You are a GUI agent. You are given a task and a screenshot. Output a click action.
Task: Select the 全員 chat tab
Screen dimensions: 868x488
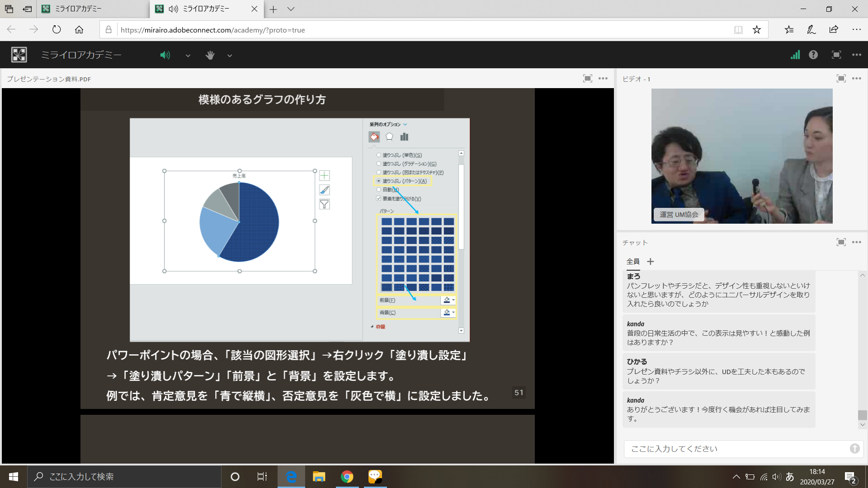633,261
